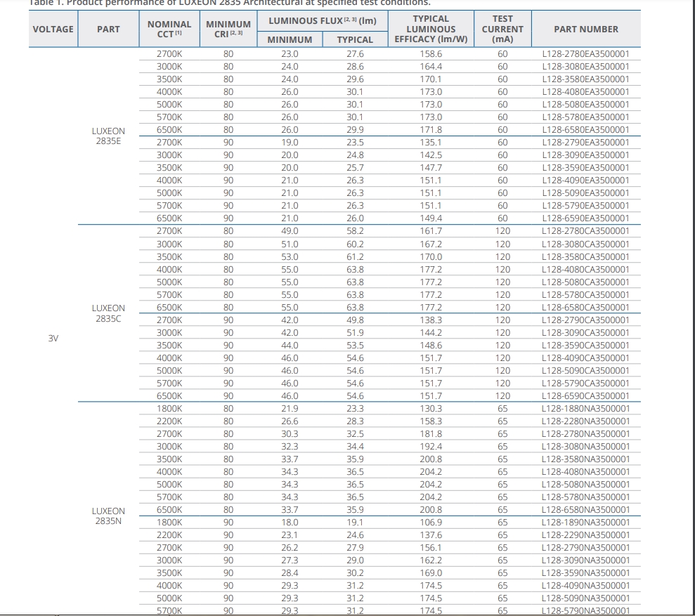Click efficacy value 158.6
Screen dimensions: 695x616
point(431,53)
